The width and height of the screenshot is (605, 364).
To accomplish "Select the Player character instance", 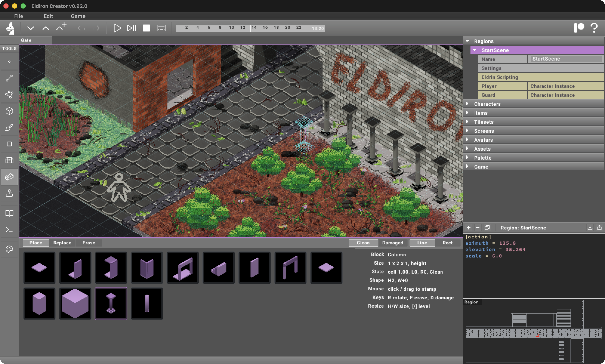I will (541, 86).
